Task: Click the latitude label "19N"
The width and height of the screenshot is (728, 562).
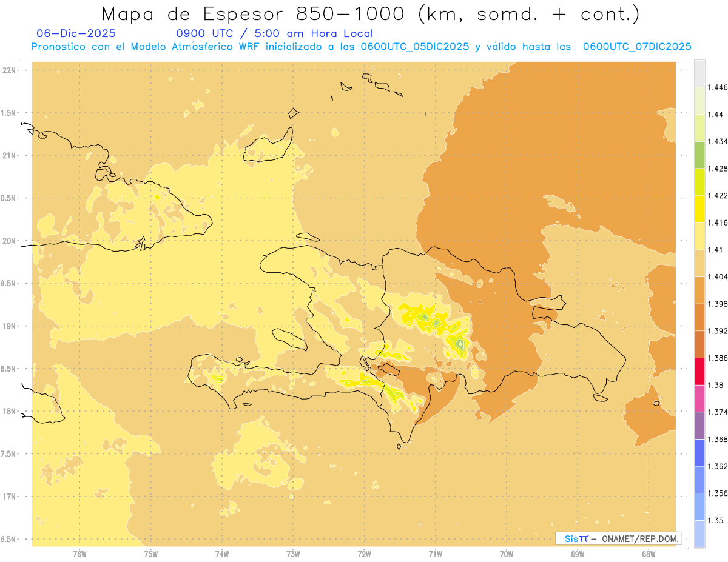Action: (8, 326)
